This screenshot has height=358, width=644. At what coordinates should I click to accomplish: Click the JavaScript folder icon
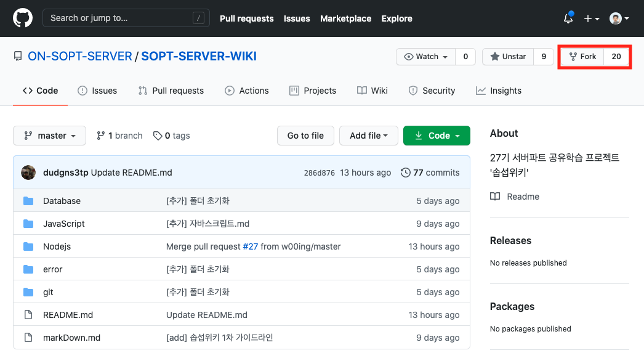click(28, 224)
